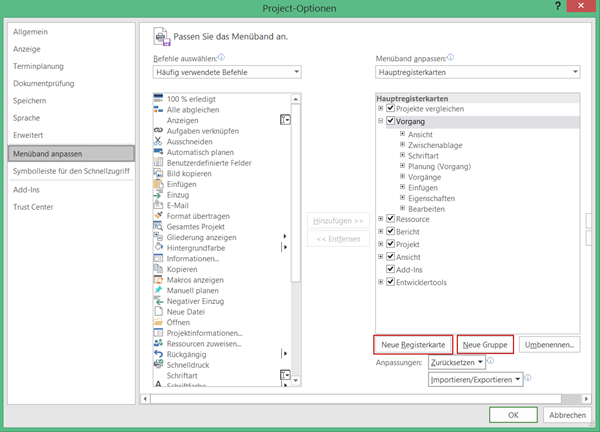
Task: Select the Manuell planen pin icon
Action: tap(158, 290)
